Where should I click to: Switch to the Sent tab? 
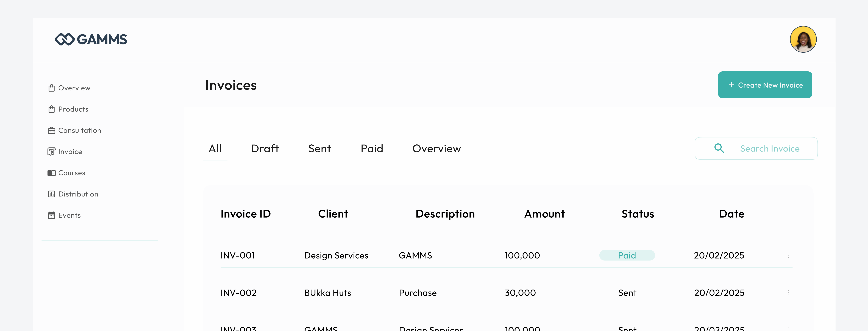pos(319,148)
